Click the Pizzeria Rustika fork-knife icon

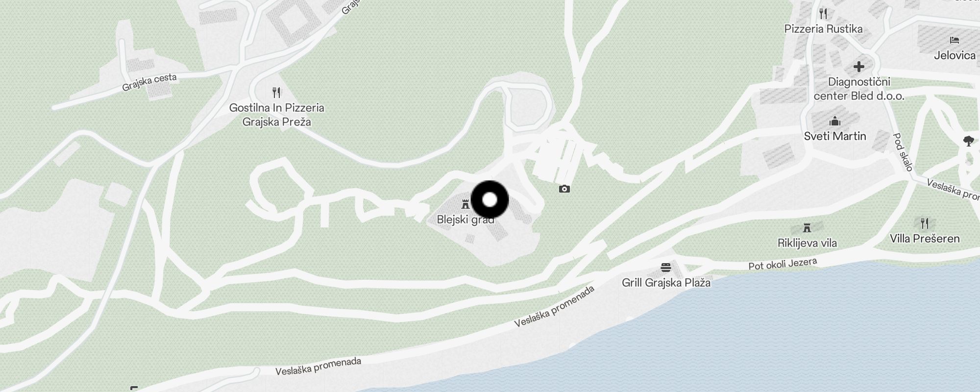[x=823, y=13]
